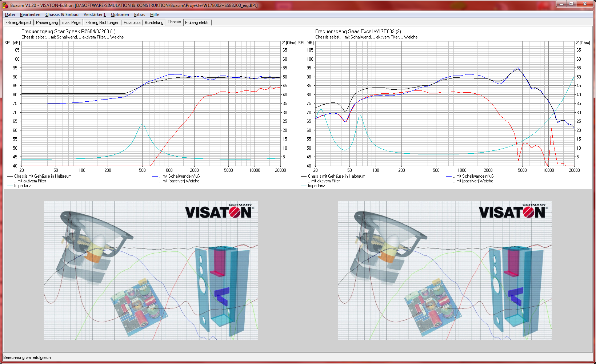Open the Hilfe menu

coord(155,15)
